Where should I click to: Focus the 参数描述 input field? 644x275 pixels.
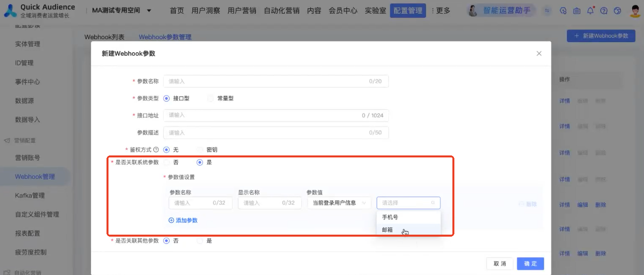(276, 133)
